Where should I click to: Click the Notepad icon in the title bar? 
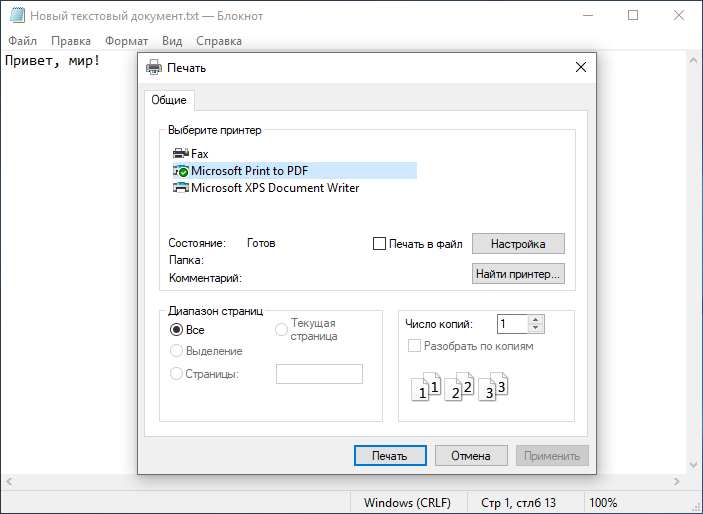point(17,15)
